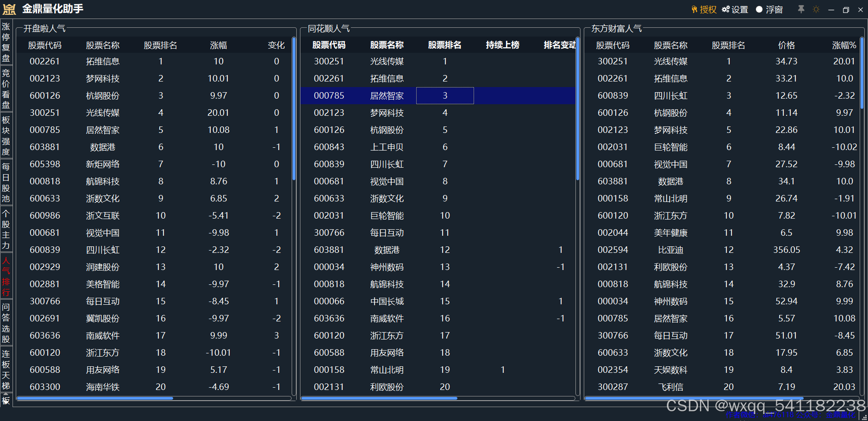
Task: Select 002261 拓维信息 in 开盘啦人气
Action: pyautogui.click(x=154, y=61)
